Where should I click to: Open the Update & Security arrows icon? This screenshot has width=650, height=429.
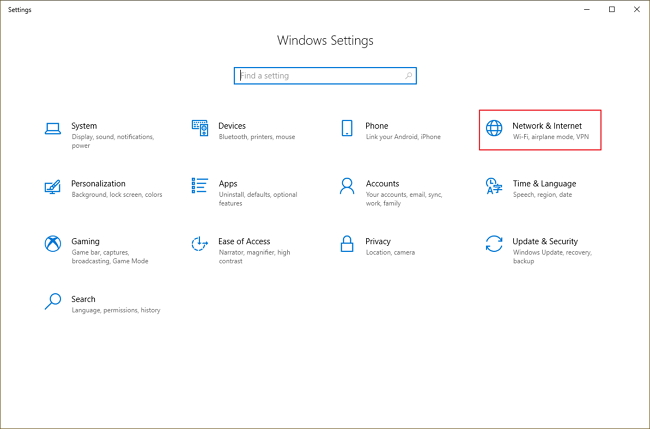pyautogui.click(x=494, y=244)
